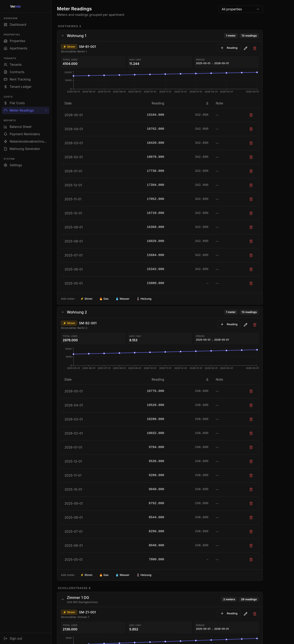This screenshot has width=294, height=644.
Task: Add a Reading to SM-B1-001
Action: (229, 48)
